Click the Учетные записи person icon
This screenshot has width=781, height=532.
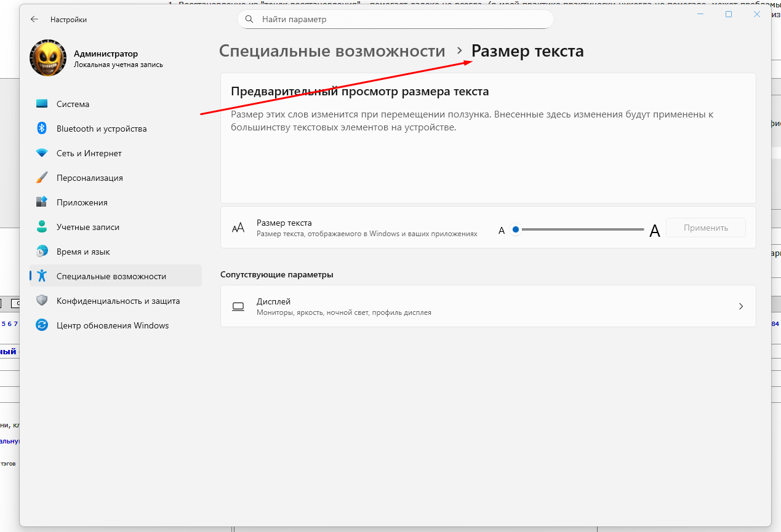(x=42, y=227)
